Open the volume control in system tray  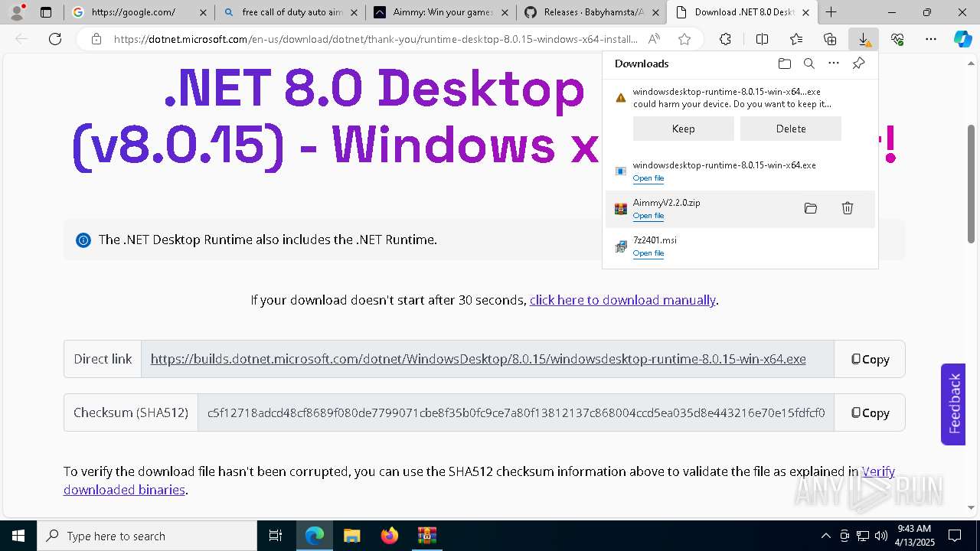881,536
